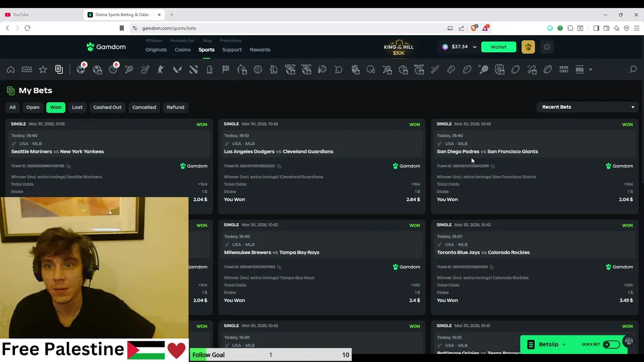The image size is (644, 362).
Task: Expand the sports list dropdown arrow
Action: click(x=591, y=69)
